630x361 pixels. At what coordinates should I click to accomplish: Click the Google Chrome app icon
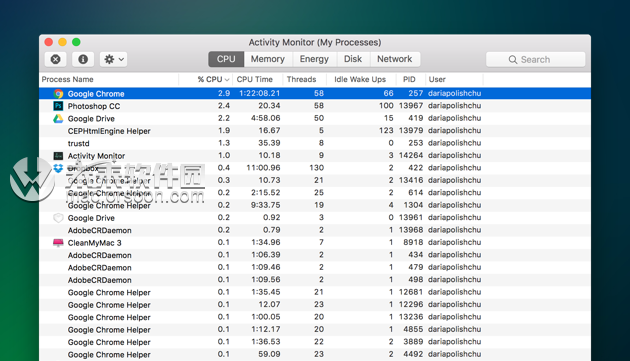(58, 94)
